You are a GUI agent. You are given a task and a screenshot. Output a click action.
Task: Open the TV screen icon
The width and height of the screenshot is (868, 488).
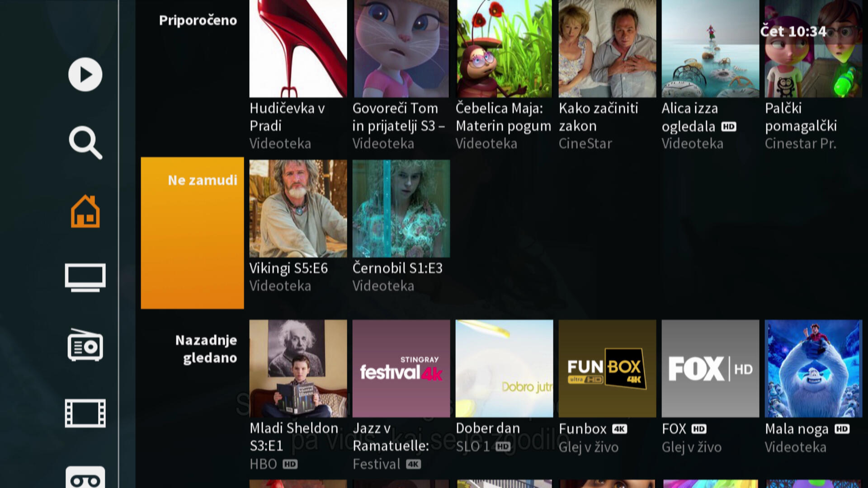click(x=85, y=277)
